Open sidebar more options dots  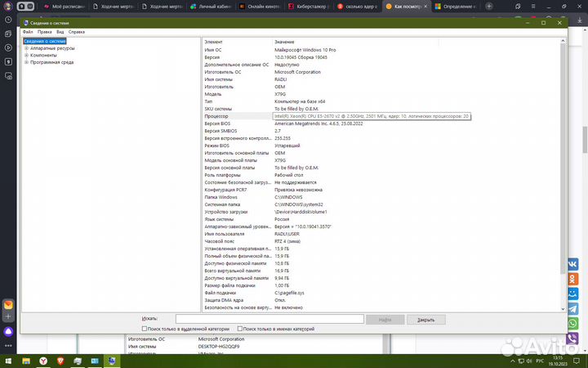pyautogui.click(x=8, y=345)
